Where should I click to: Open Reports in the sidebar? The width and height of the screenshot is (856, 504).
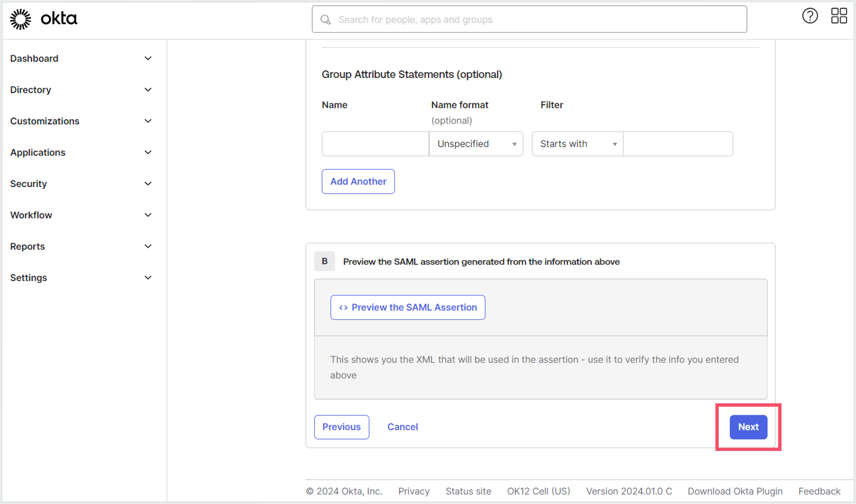[x=81, y=246]
